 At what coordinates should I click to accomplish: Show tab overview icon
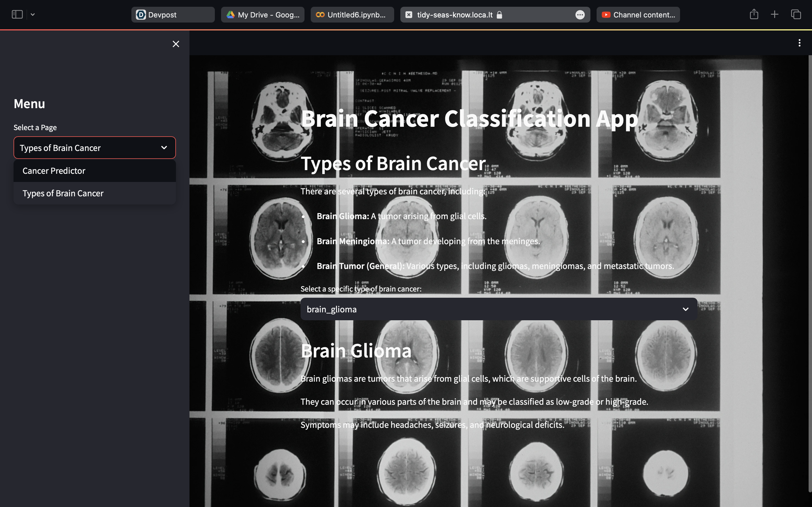(796, 14)
